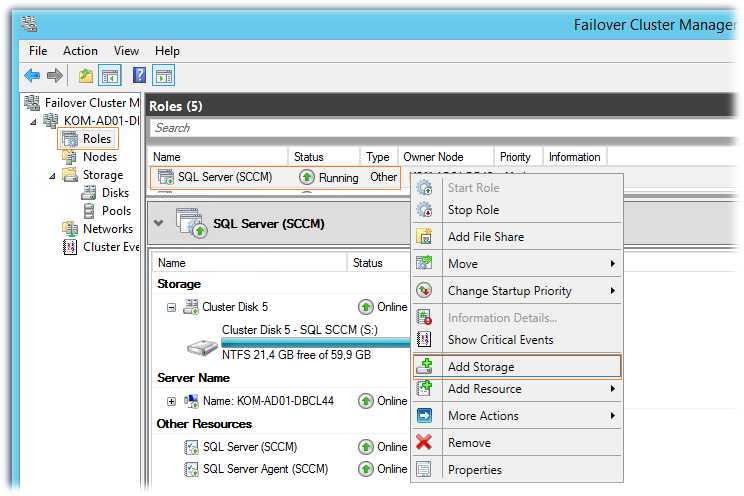The image size is (744, 496).
Task: Click the Up One Level folder icon
Action: coord(86,76)
